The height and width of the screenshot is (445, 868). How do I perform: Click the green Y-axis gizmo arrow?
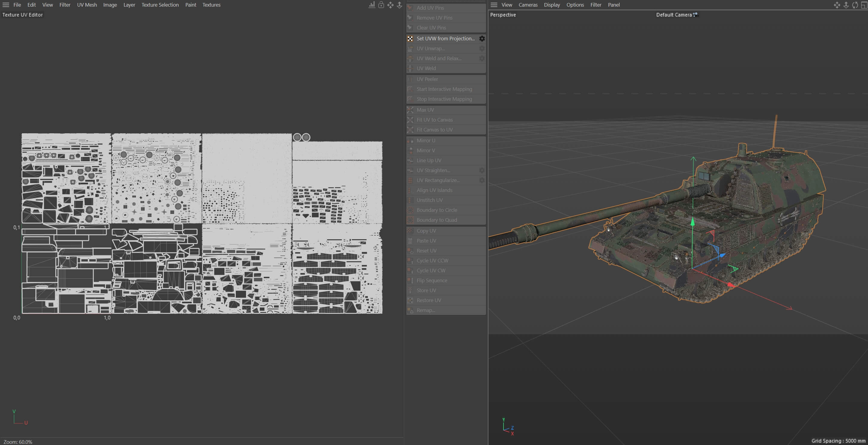pos(692,221)
